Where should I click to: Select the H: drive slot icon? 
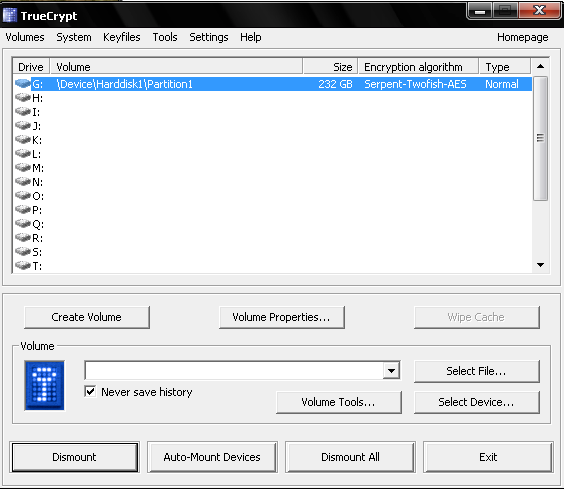click(23, 98)
